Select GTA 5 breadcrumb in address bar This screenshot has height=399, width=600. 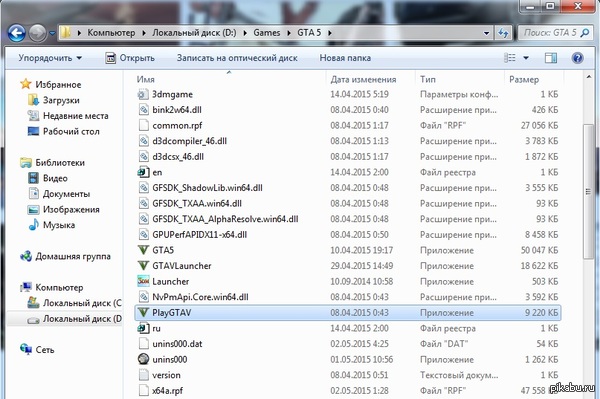(309, 33)
